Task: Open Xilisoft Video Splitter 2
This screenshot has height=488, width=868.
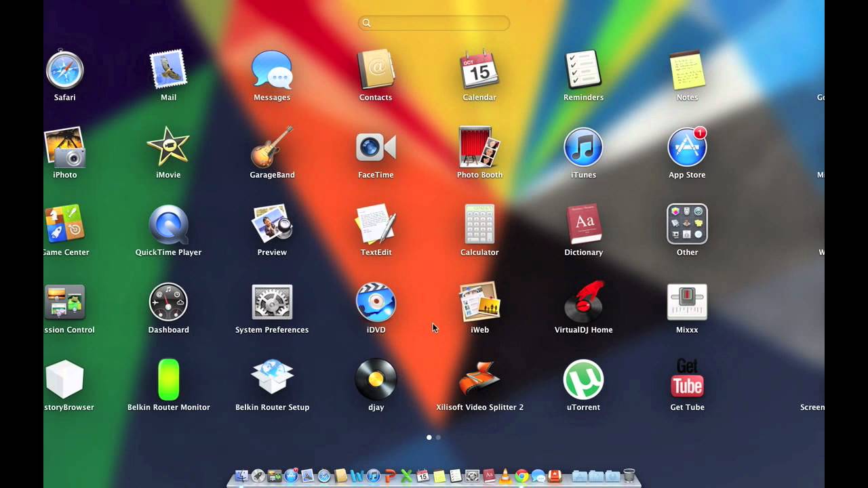Action: coord(479,380)
